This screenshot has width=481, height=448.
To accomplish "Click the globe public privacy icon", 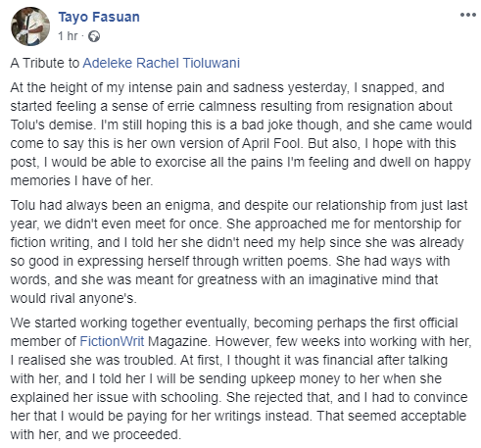I will coord(94,36).
